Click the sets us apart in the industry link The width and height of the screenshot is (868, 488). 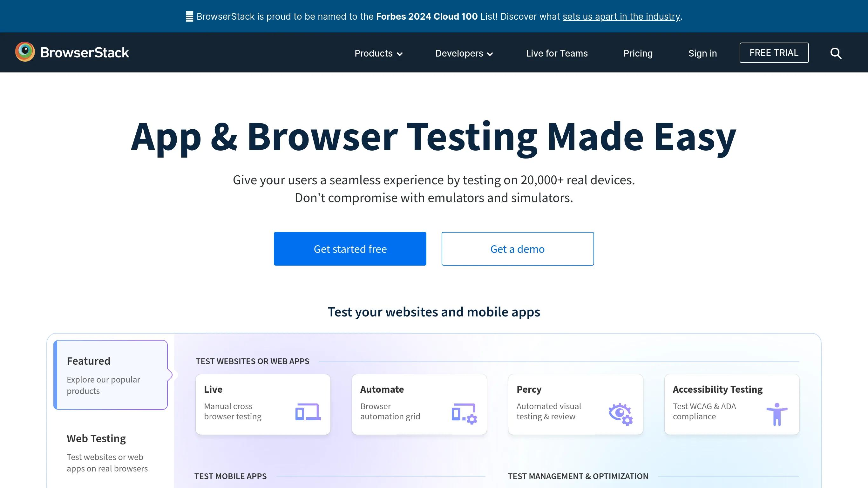coord(621,17)
